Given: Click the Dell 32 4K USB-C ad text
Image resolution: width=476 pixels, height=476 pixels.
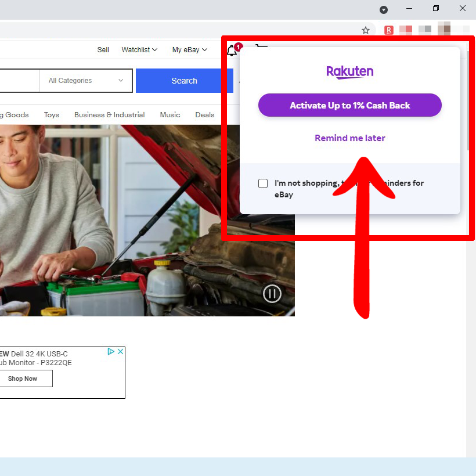Looking at the screenshot, I should pos(35,358).
